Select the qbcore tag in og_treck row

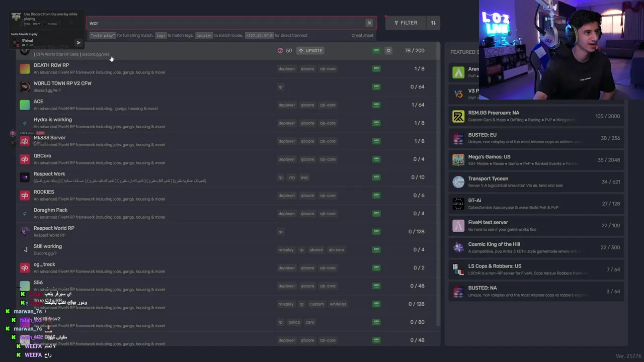(x=307, y=268)
